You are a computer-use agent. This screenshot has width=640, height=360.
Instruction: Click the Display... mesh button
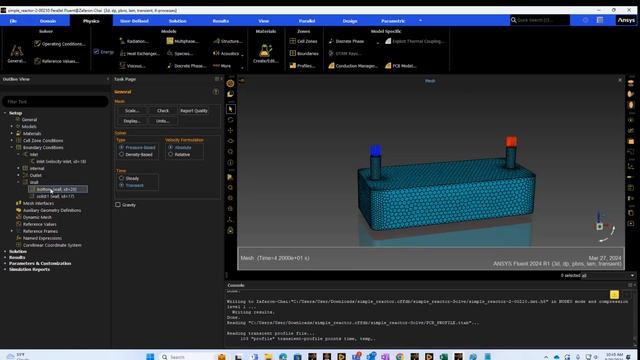132,121
